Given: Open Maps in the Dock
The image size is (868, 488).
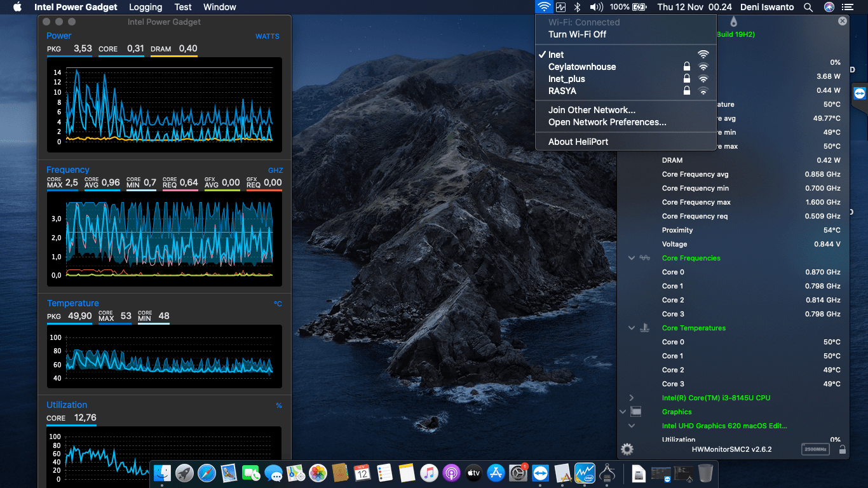Looking at the screenshot, I should pos(295,473).
